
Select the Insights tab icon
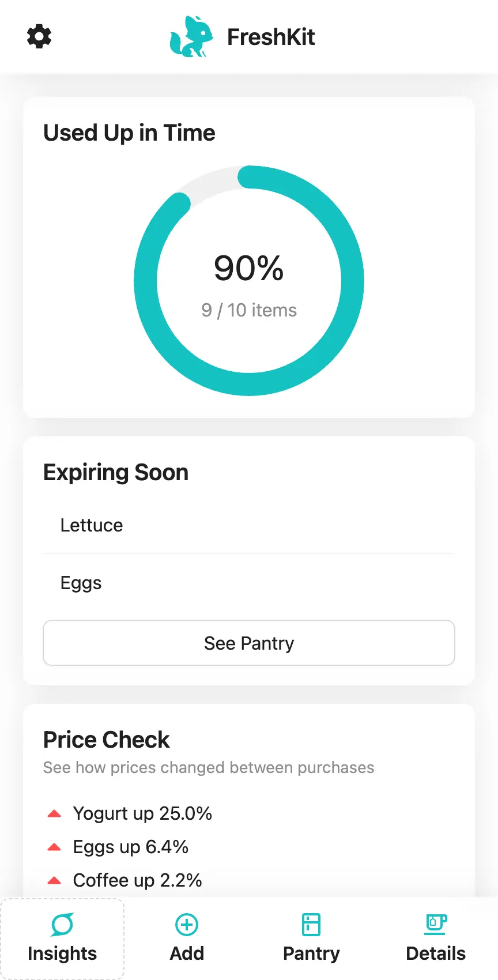click(x=62, y=925)
